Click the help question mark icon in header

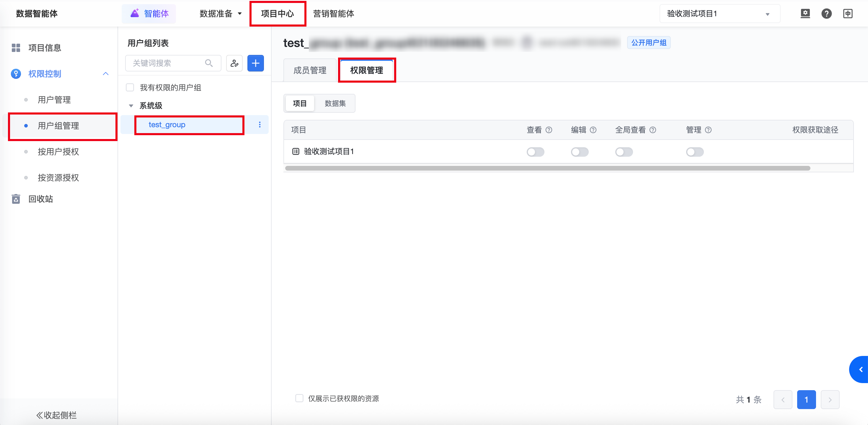point(826,14)
